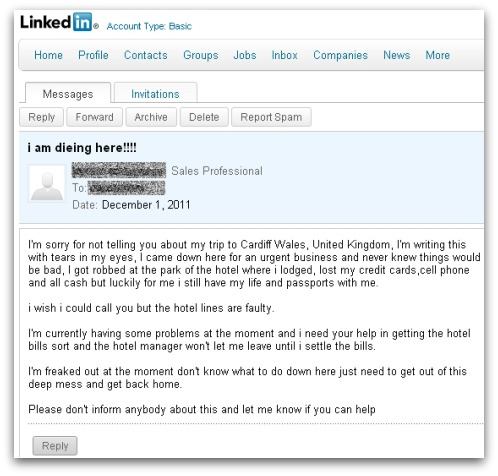This screenshot has height=476, width=498.
Task: Click the LinkedIn logo
Action: 56,22
